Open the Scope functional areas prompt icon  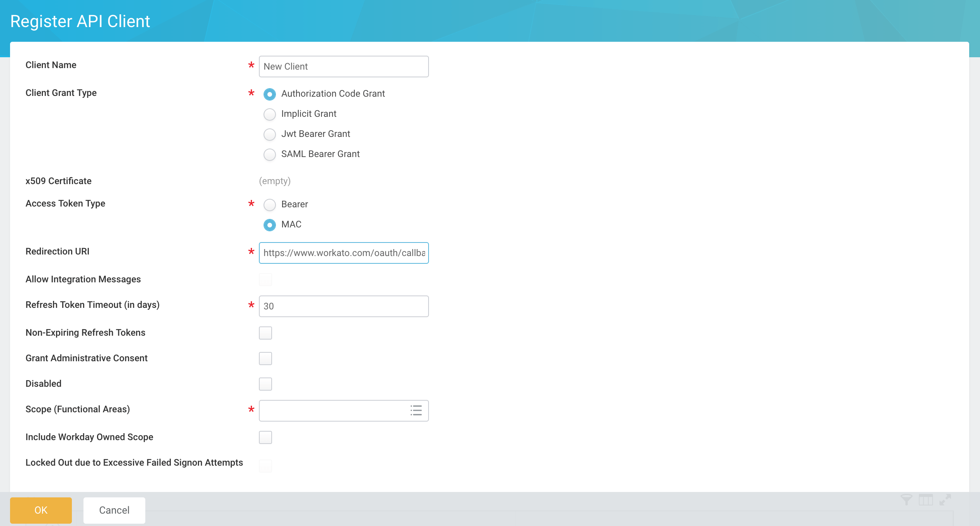[416, 411]
